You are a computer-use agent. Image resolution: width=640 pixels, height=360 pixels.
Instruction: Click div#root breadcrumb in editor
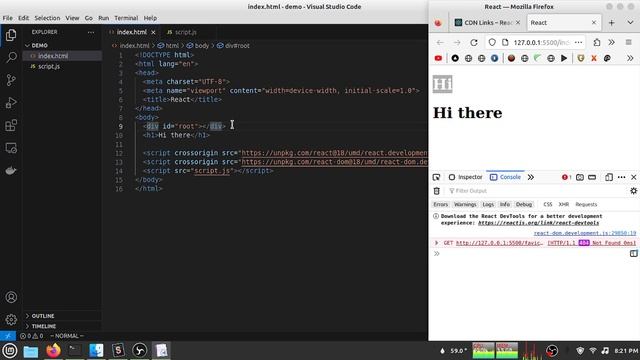233,46
